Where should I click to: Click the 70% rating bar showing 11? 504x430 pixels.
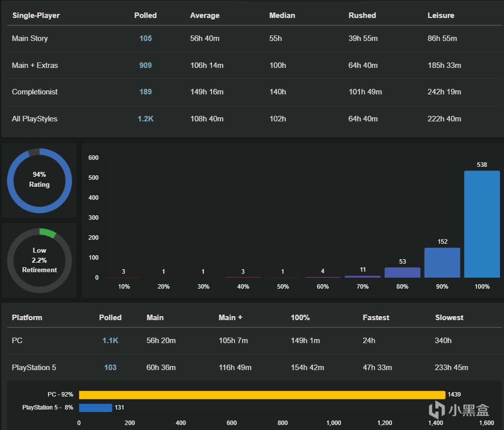pos(362,277)
